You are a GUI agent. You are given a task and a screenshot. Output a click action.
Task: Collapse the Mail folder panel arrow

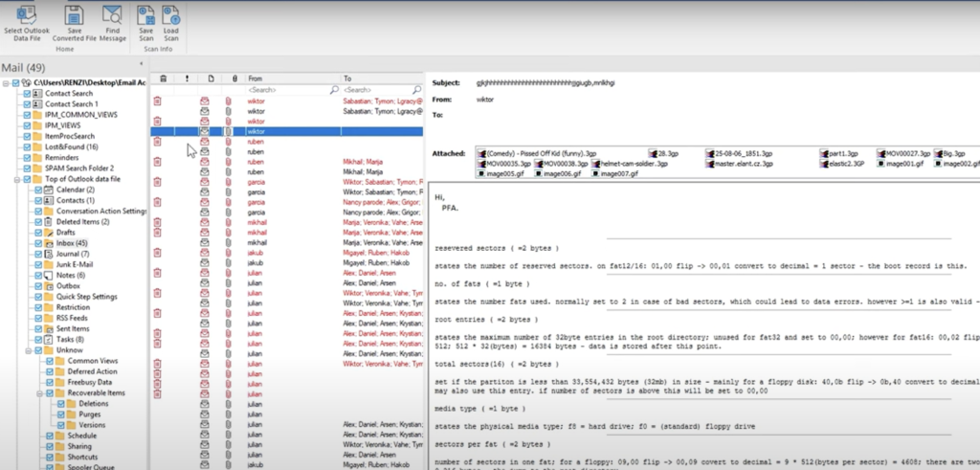click(x=142, y=65)
